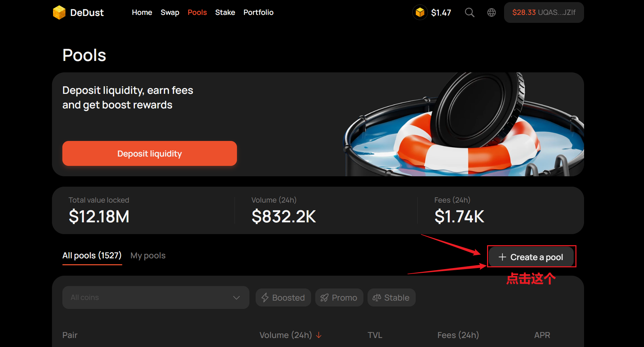The height and width of the screenshot is (347, 644).
Task: Click the DeDust cube logo
Action: coord(59,13)
